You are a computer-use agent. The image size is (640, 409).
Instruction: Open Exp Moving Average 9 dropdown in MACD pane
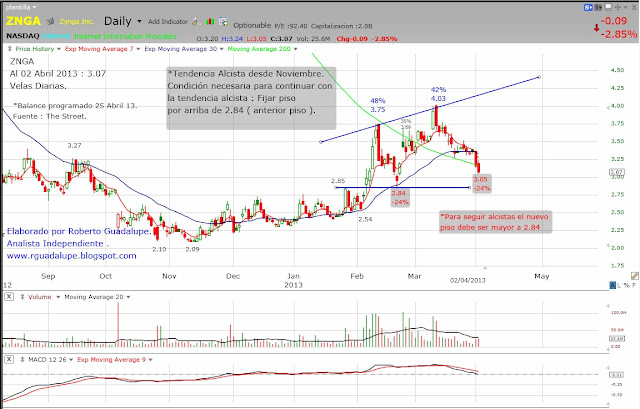[x=151, y=360]
